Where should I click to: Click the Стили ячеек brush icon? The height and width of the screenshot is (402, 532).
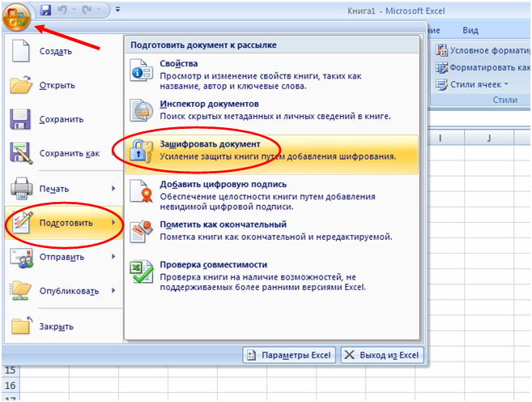click(x=442, y=84)
